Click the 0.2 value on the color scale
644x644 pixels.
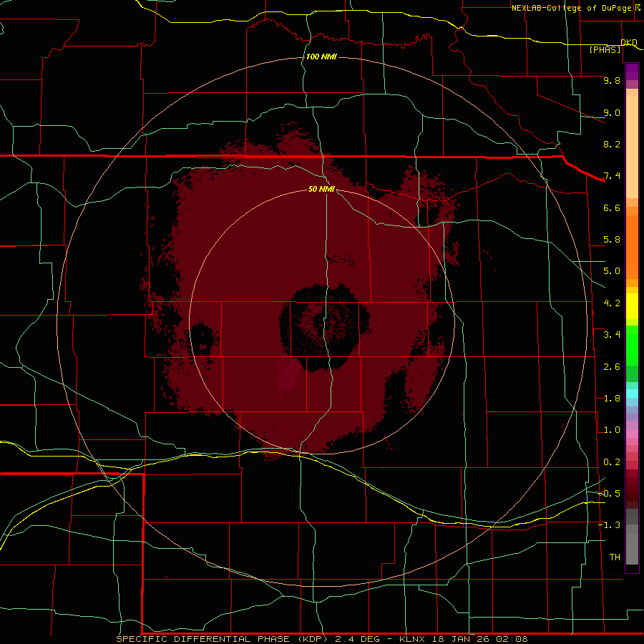coord(612,462)
